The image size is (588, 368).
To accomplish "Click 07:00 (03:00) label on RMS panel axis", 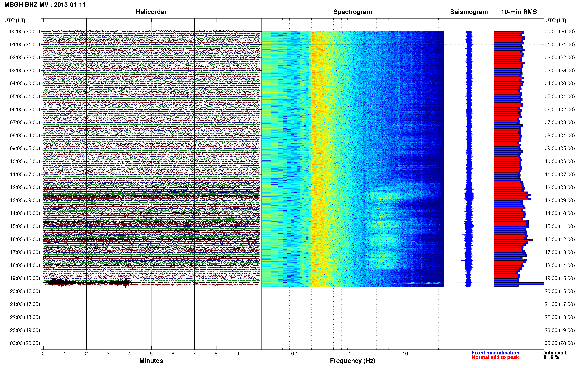I will click(560, 122).
